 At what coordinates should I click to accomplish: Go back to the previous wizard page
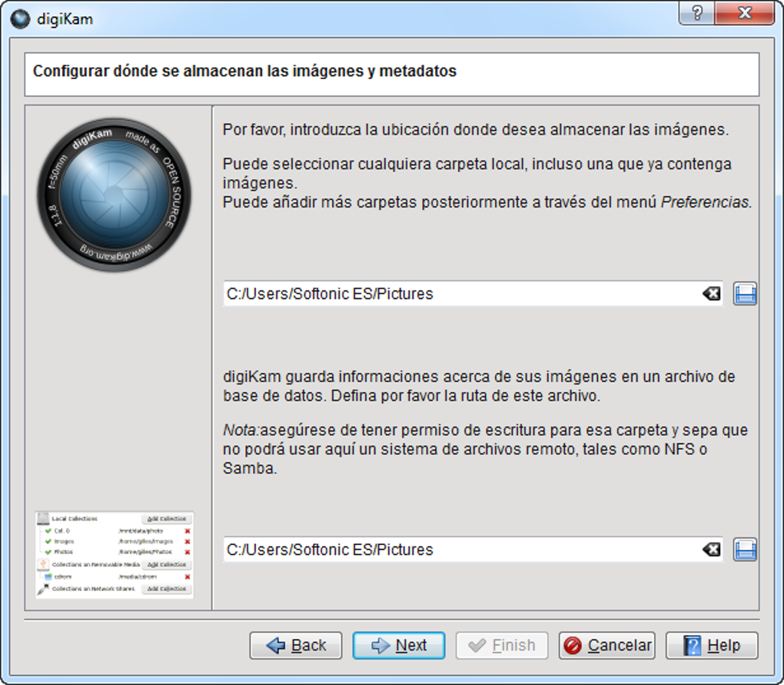pyautogui.click(x=296, y=646)
